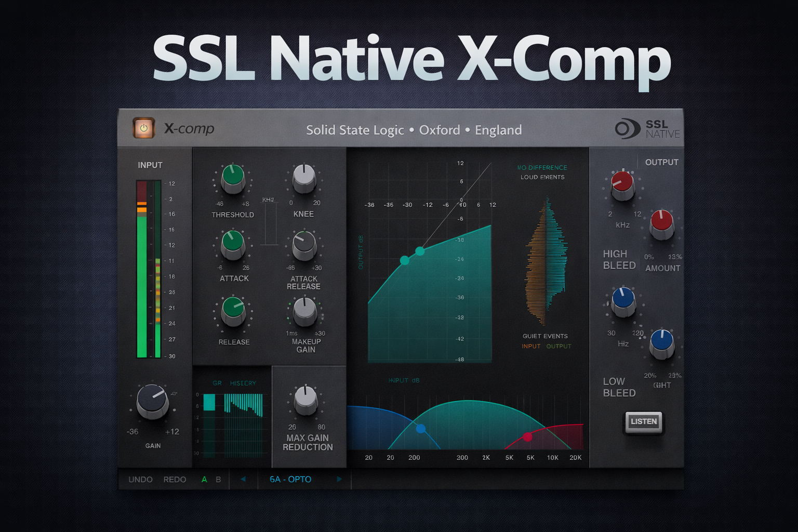Click the red High Bleed kHz knob
Viewport: 798px width, 532px height.
point(622,185)
